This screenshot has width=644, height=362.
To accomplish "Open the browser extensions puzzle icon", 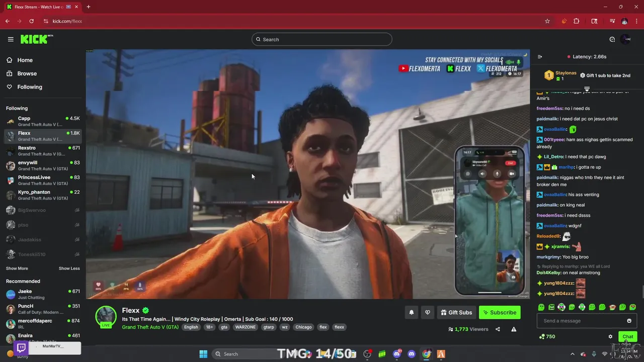I will pos(577,21).
